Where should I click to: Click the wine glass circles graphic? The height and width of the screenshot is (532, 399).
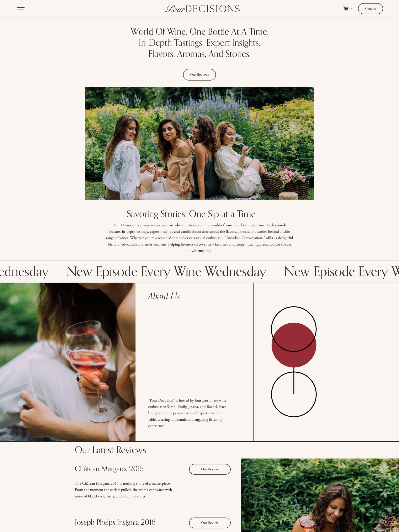pos(294,361)
